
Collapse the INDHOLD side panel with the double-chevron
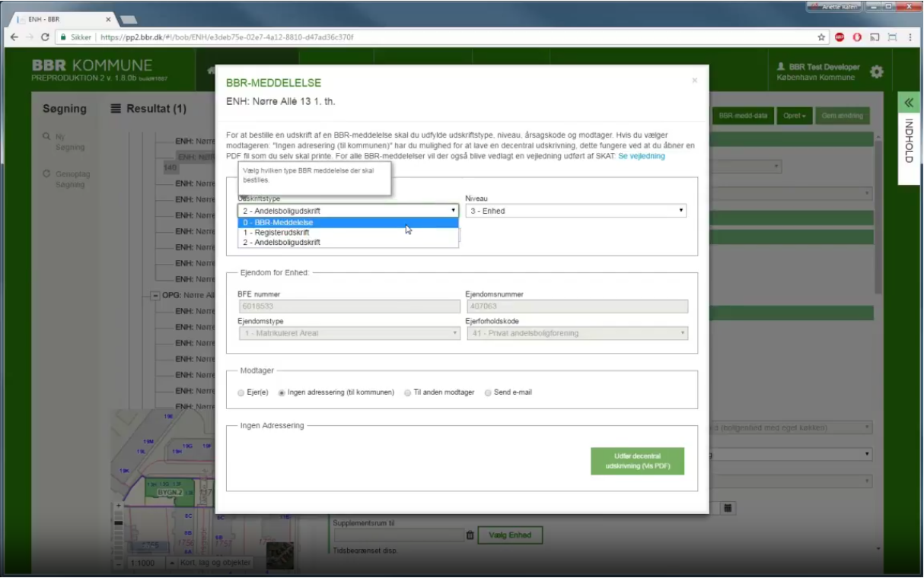pos(909,103)
